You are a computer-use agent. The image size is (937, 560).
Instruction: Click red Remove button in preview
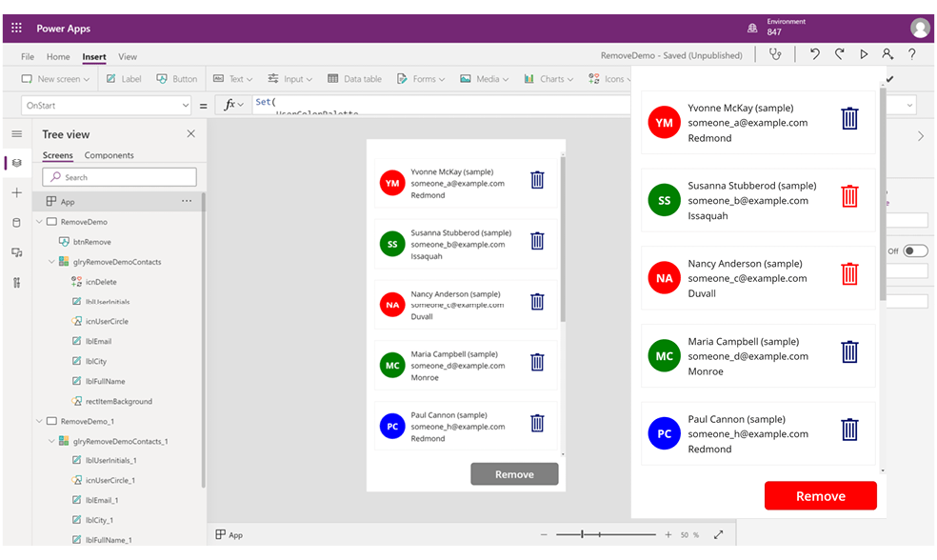tap(821, 496)
